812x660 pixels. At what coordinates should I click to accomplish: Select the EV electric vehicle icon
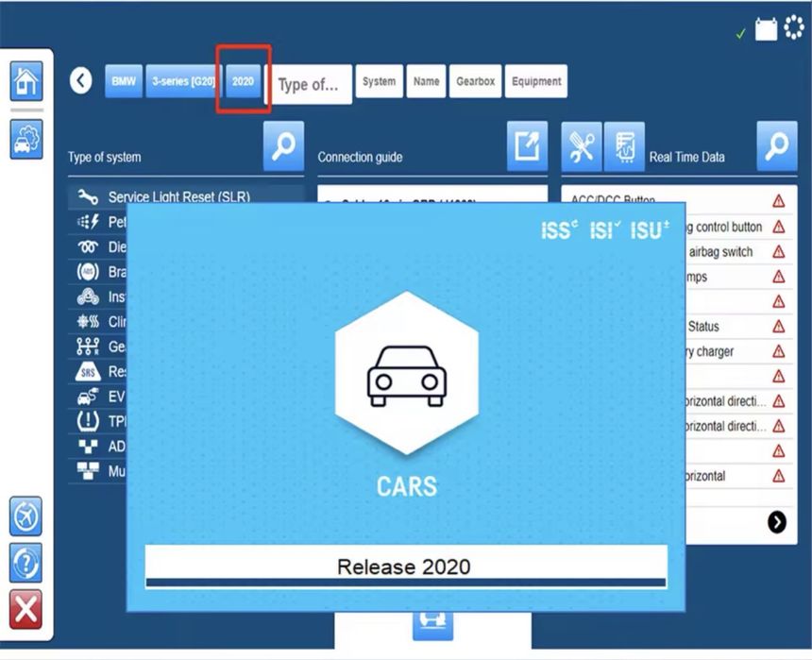point(88,397)
